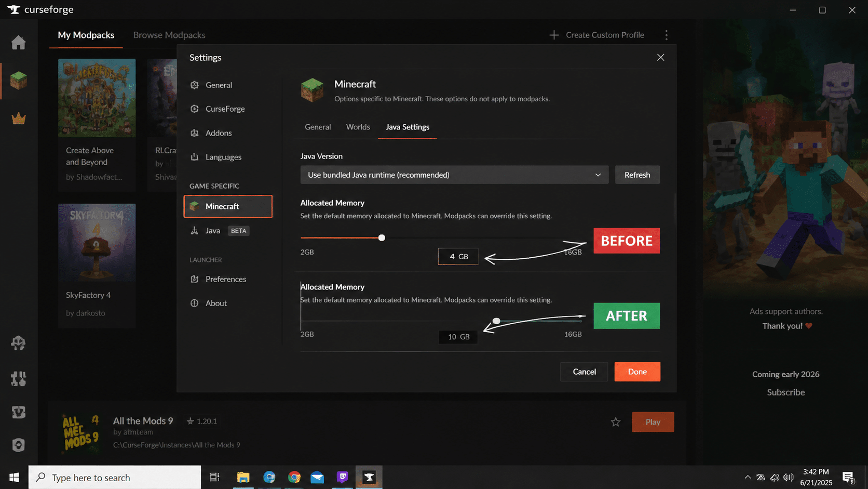The height and width of the screenshot is (489, 868).
Task: Show hidden system tray icons
Action: (x=748, y=477)
